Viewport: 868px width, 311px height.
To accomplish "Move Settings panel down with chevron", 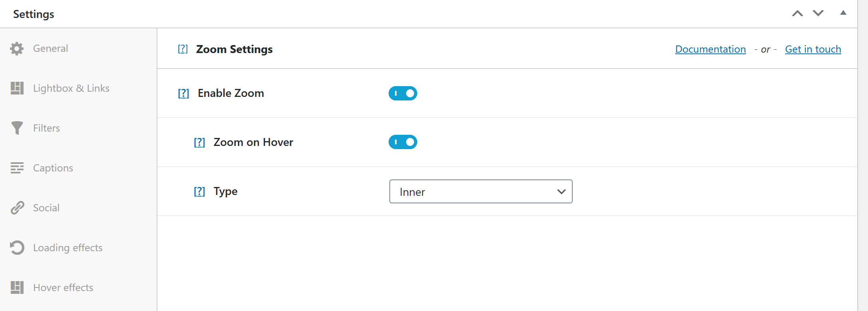I will click(818, 14).
